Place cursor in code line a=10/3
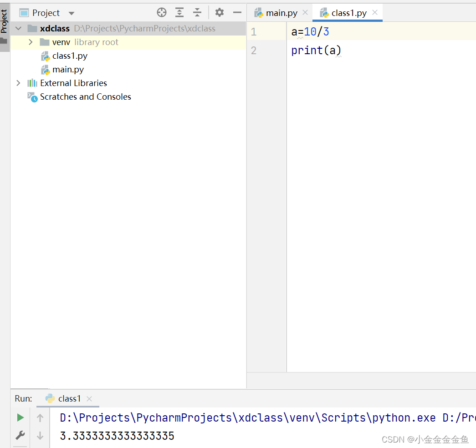 pos(310,31)
